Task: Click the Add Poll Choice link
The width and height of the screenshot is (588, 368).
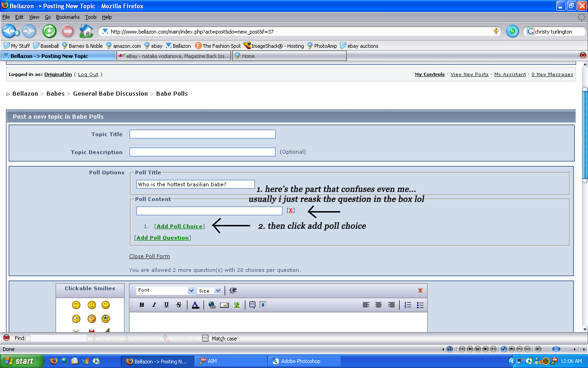Action: click(180, 226)
